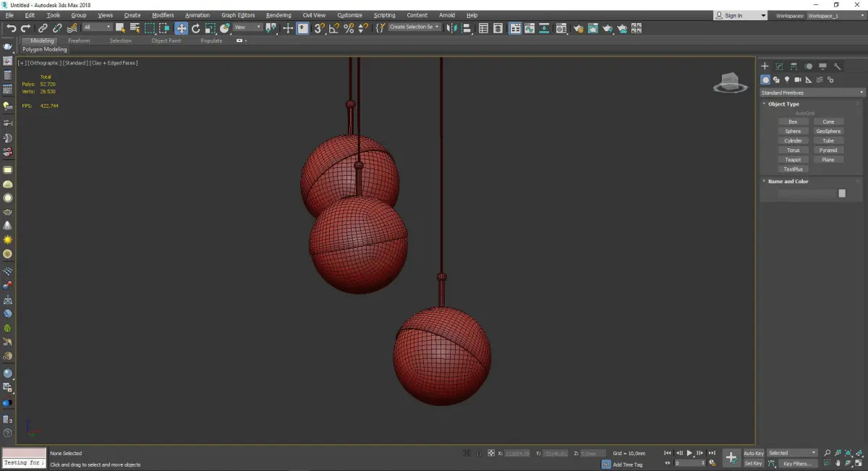Toggle the Layer Explorer icon
Viewport: 868px width, 471px height.
pyautogui.click(x=498, y=28)
